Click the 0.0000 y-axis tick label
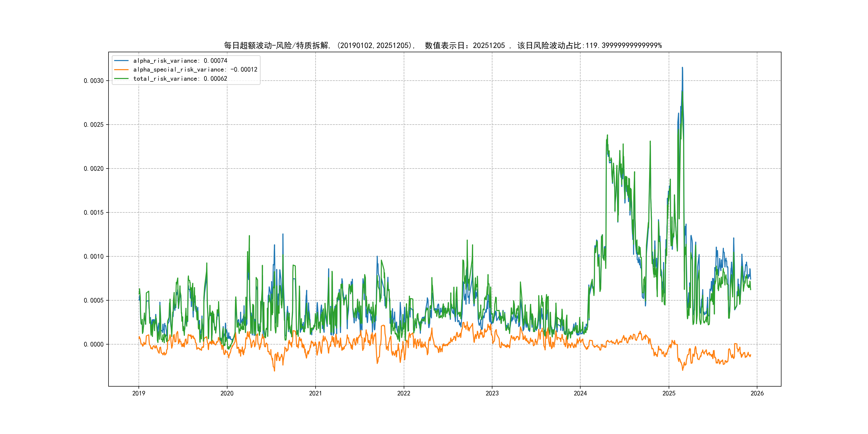 tap(93, 344)
